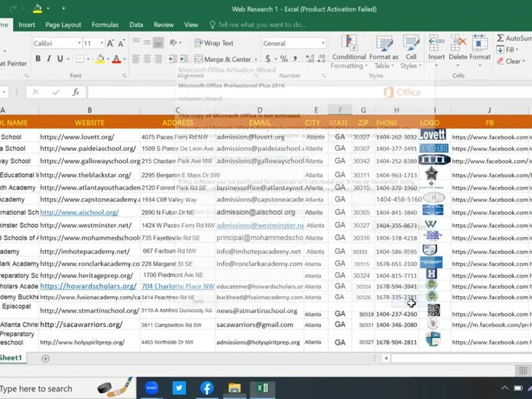Screen dimensions: 532x399
Task: Open the General number format dropdown
Action: 323,43
